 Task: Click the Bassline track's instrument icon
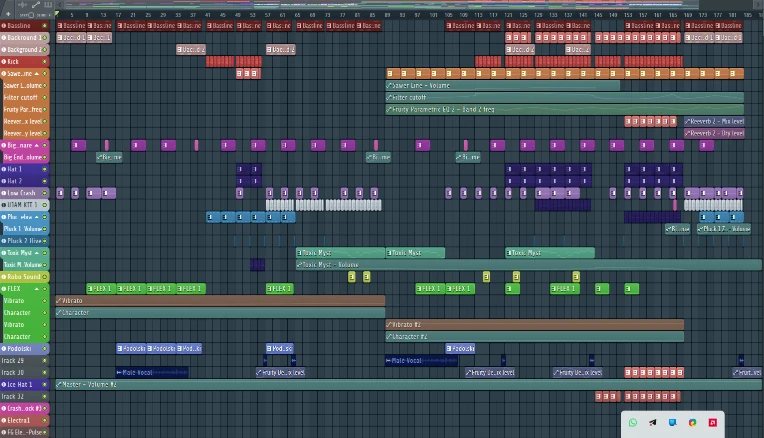click(x=3, y=25)
